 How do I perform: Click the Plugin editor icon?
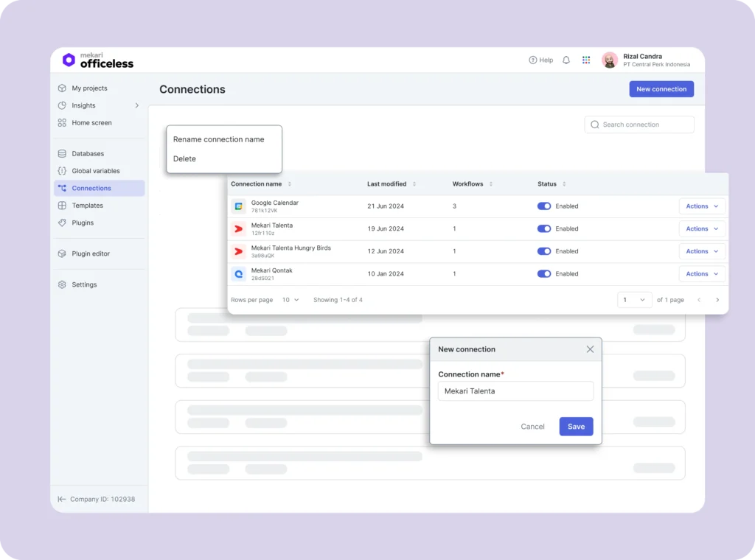tap(62, 253)
